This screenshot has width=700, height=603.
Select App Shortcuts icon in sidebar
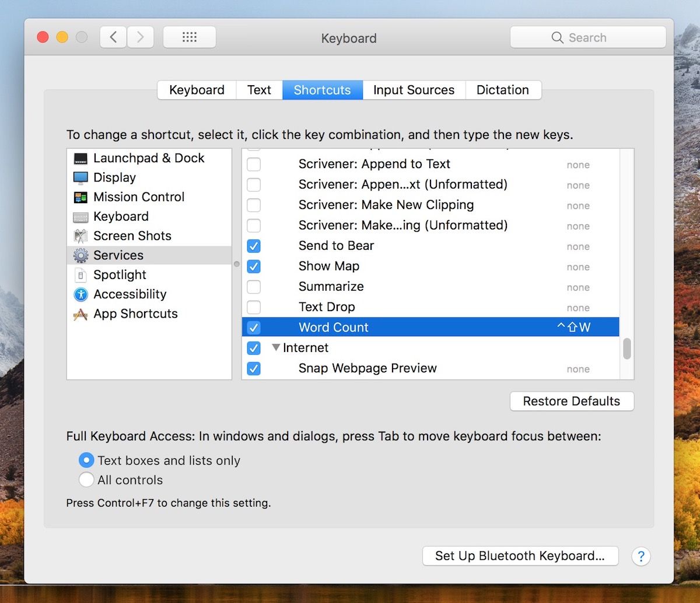(80, 314)
